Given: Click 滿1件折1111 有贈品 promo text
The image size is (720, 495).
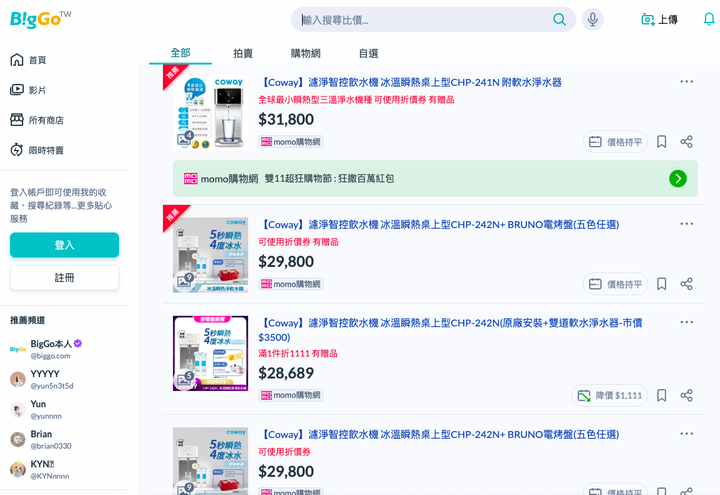Looking at the screenshot, I should coord(298,354).
